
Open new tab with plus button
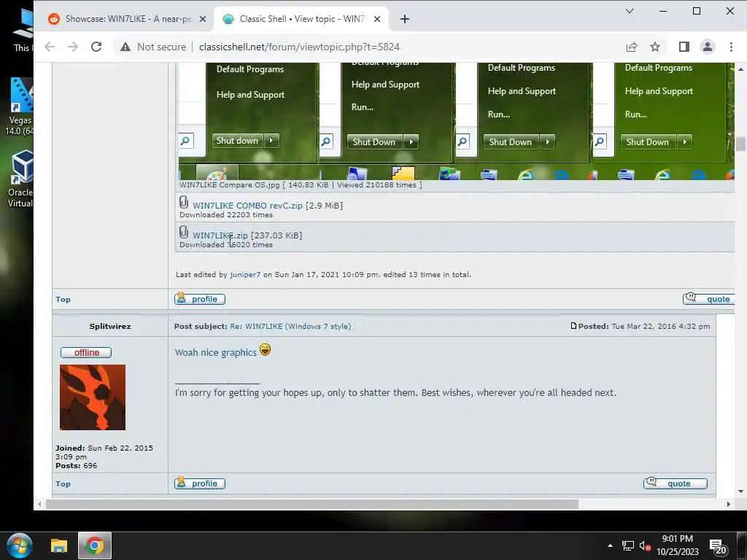click(404, 19)
